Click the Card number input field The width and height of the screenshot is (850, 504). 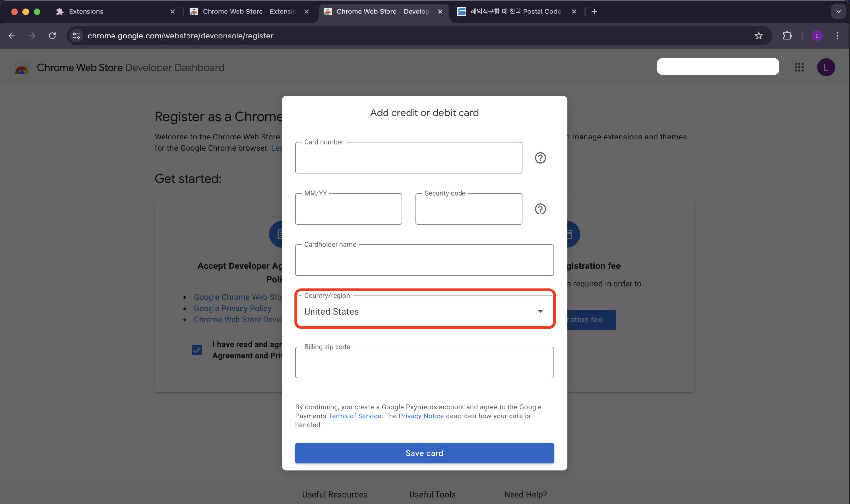408,158
